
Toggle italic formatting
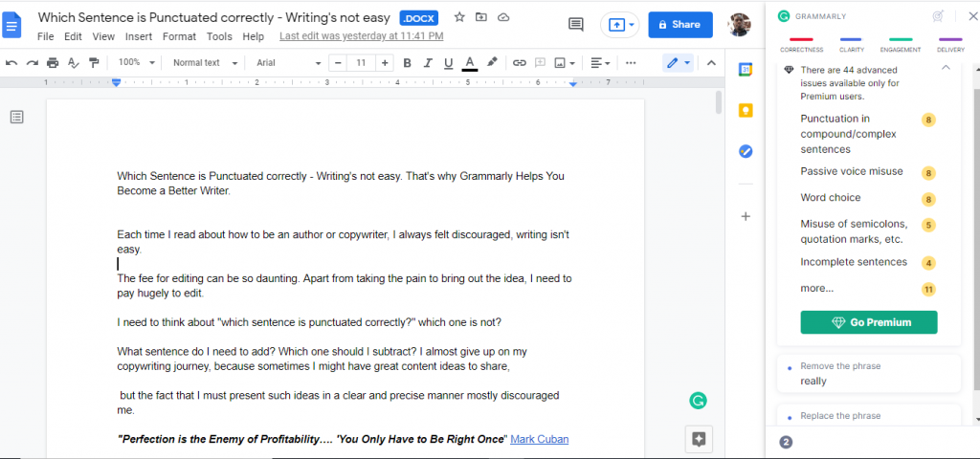click(x=428, y=62)
